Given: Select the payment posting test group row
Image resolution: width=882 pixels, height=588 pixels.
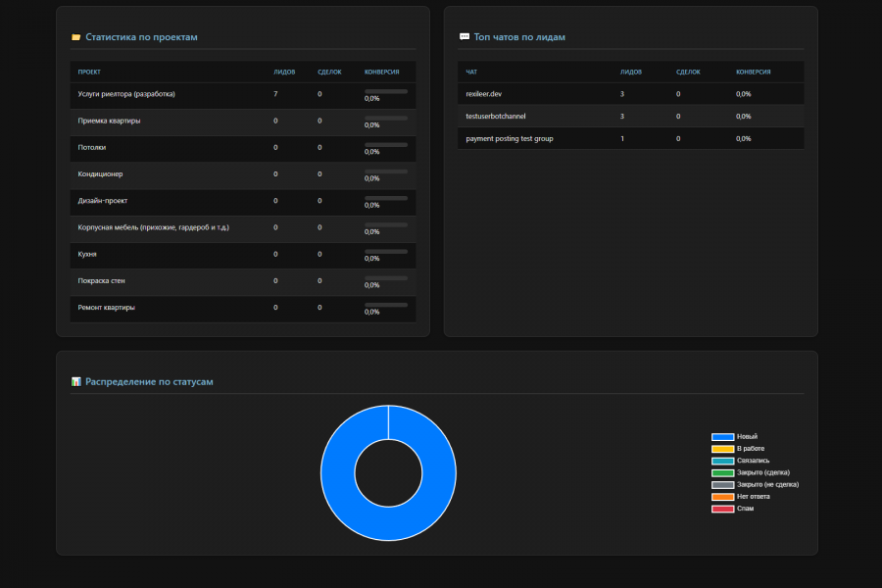Looking at the screenshot, I should pos(630,138).
